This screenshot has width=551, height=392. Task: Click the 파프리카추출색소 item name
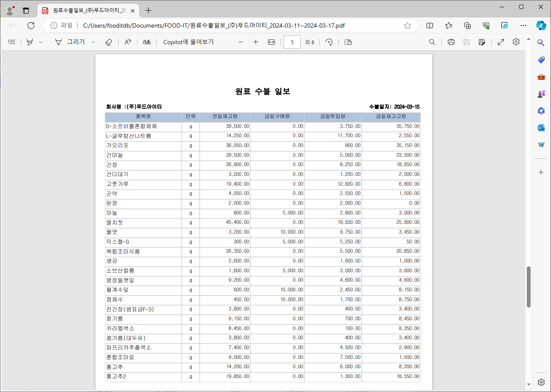tap(129, 347)
